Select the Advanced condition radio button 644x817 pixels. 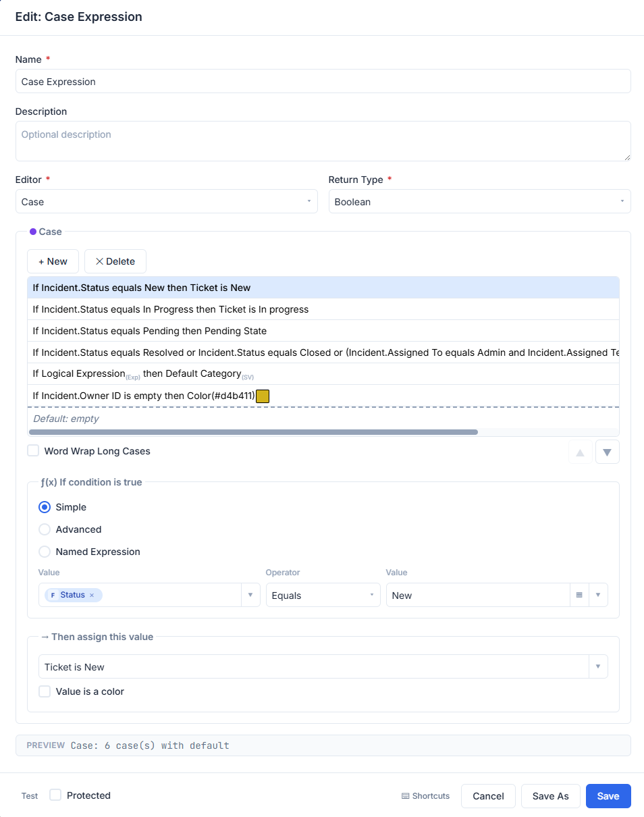(x=45, y=529)
